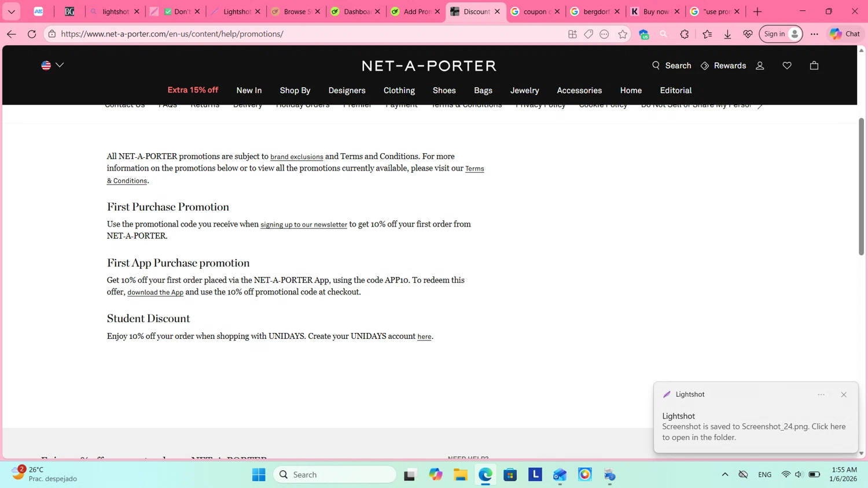Click the Edge icon in taskbar
The height and width of the screenshot is (488, 868).
click(x=485, y=475)
